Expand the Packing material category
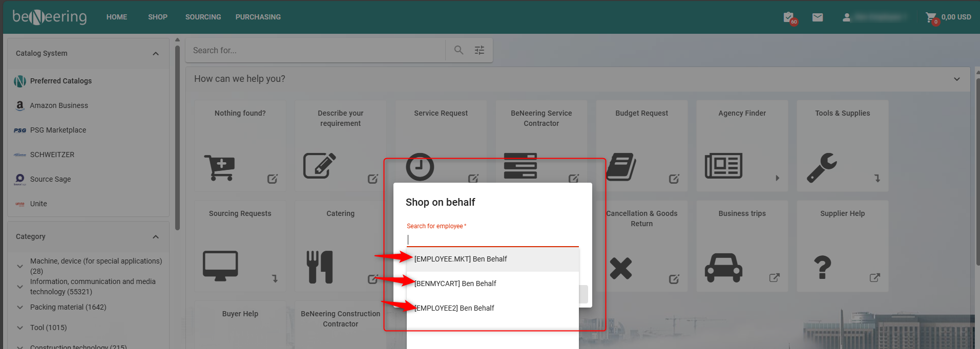 pyautogui.click(x=20, y=308)
